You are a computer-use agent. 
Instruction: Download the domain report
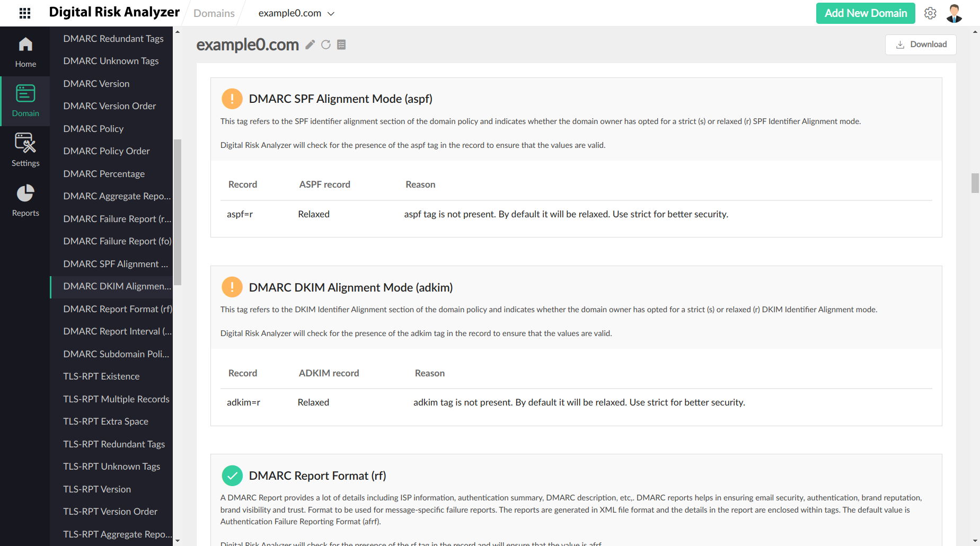click(x=921, y=45)
